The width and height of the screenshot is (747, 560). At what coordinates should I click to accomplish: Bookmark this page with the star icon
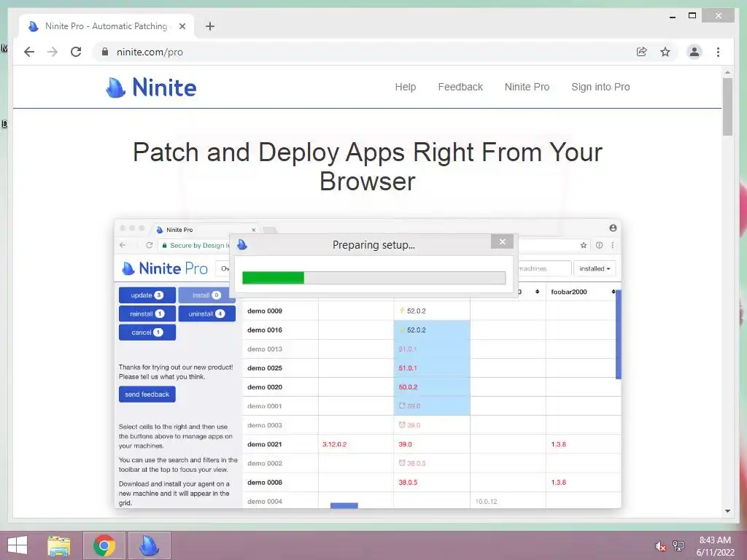click(x=665, y=52)
